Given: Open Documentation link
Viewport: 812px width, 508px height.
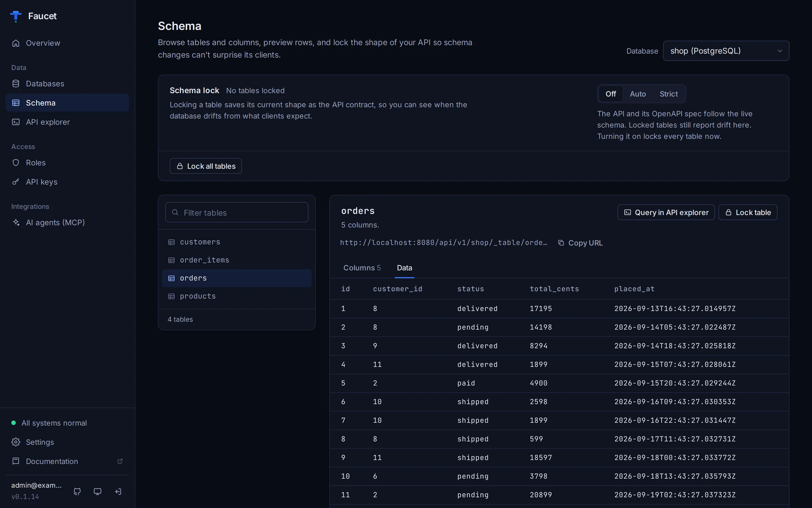Looking at the screenshot, I should click(67, 461).
